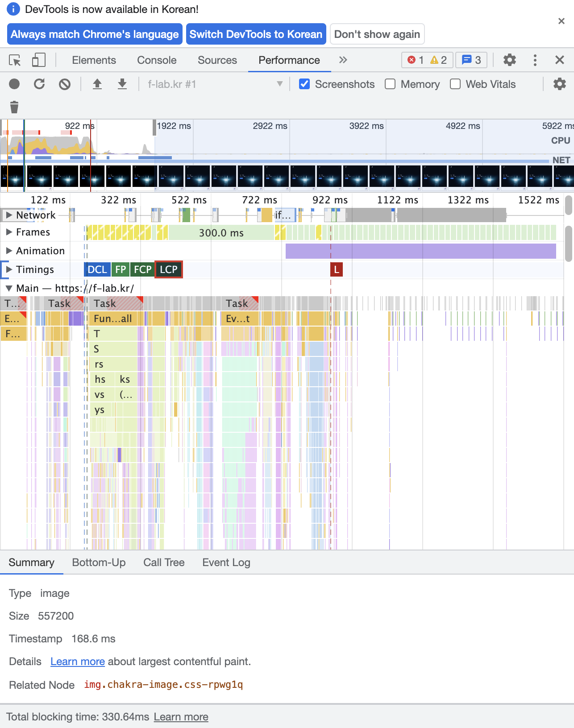Screen dimensions: 574x728
Task: Click Always match Chrome's language button
Action: pyautogui.click(x=95, y=34)
